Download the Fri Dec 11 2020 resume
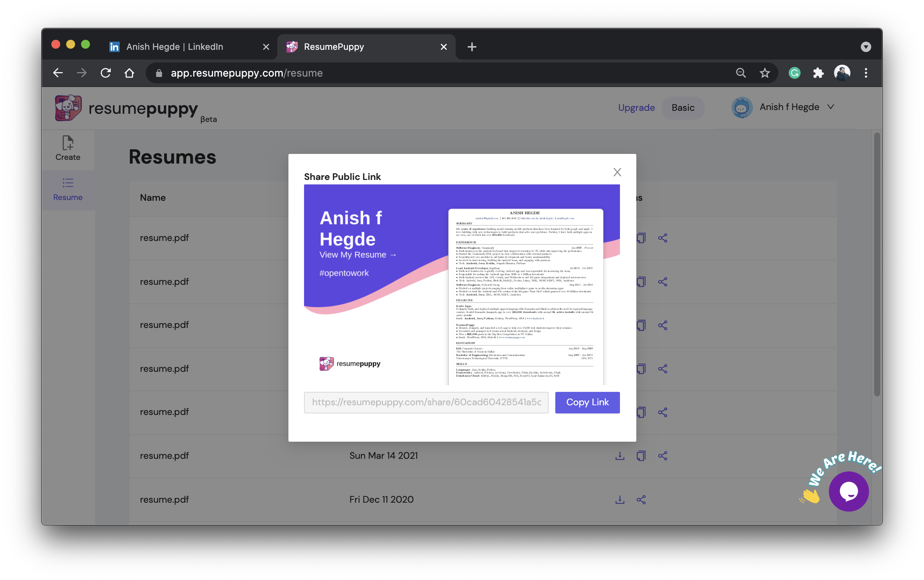The width and height of the screenshot is (924, 580). tap(620, 499)
